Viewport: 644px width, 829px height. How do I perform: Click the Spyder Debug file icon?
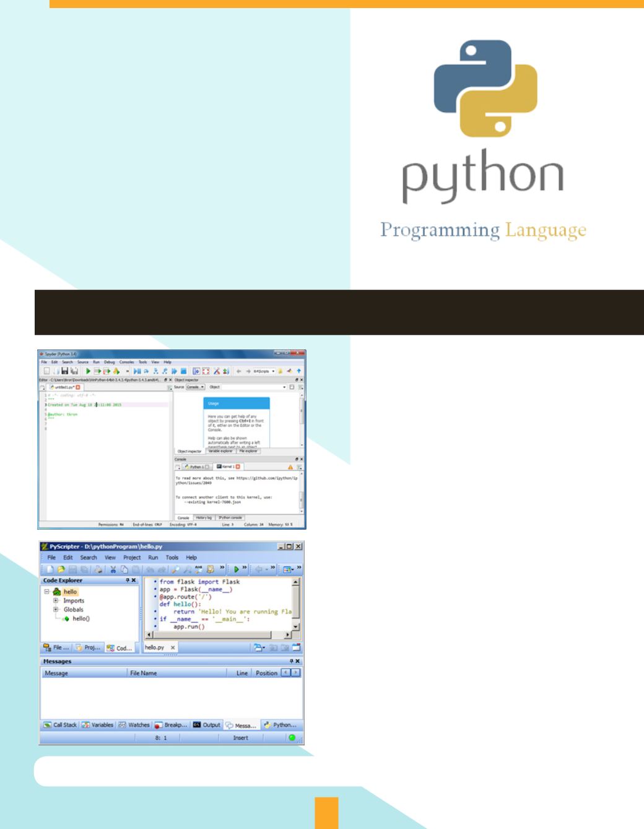pyautogui.click(x=137, y=371)
